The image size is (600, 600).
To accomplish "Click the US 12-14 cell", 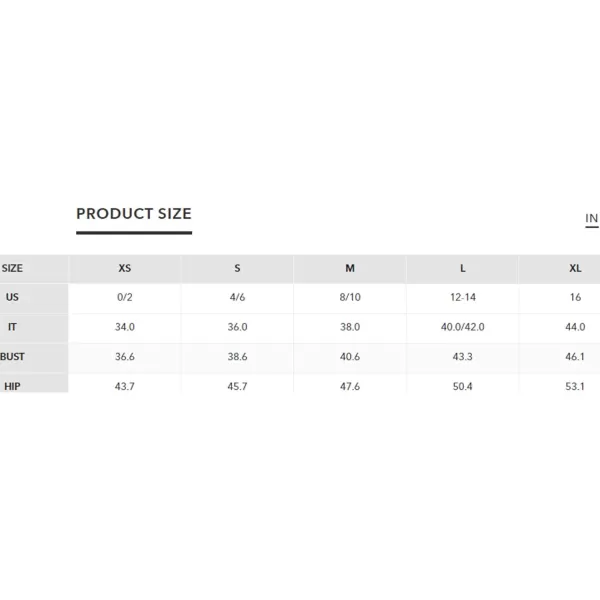I will pyautogui.click(x=463, y=297).
